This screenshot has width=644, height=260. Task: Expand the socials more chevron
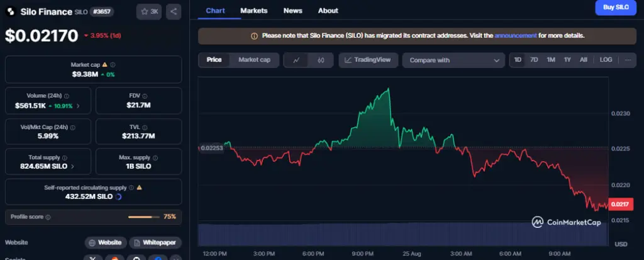175,259
